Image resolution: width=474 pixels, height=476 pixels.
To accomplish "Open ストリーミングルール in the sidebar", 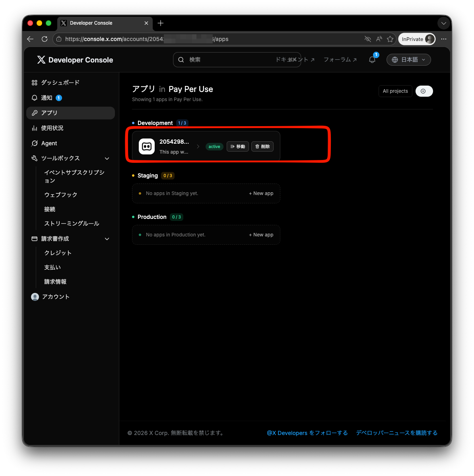I will pyautogui.click(x=72, y=223).
